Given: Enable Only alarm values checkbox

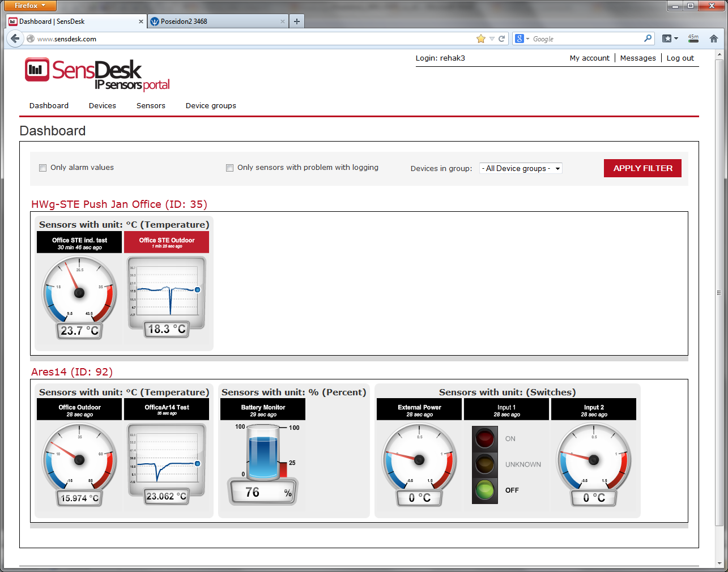Looking at the screenshot, I should tap(42, 168).
